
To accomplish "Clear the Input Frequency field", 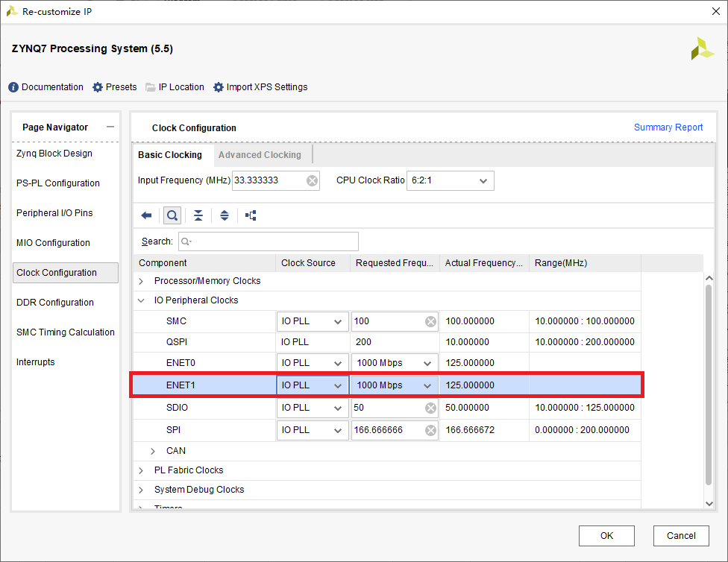I will pyautogui.click(x=312, y=180).
